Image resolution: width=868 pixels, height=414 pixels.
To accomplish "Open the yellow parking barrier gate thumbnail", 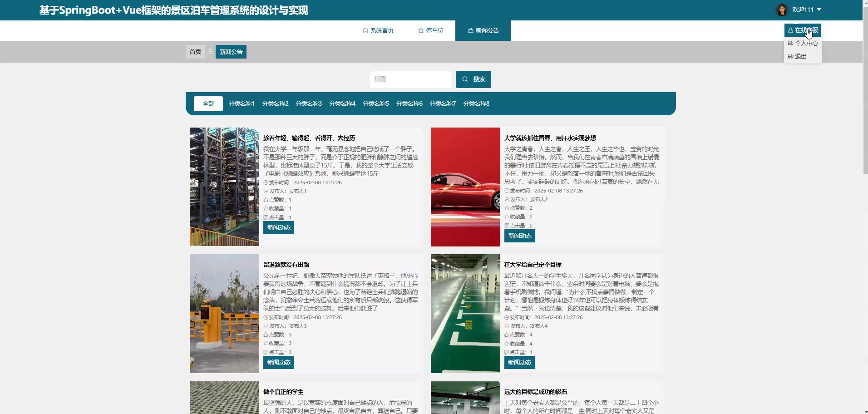I will point(224,314).
